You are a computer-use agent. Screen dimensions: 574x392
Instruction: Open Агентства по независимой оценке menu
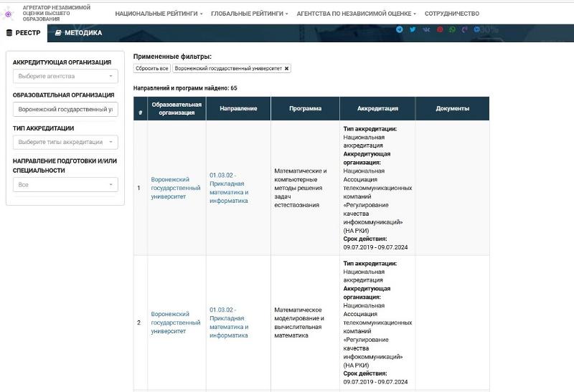click(357, 14)
